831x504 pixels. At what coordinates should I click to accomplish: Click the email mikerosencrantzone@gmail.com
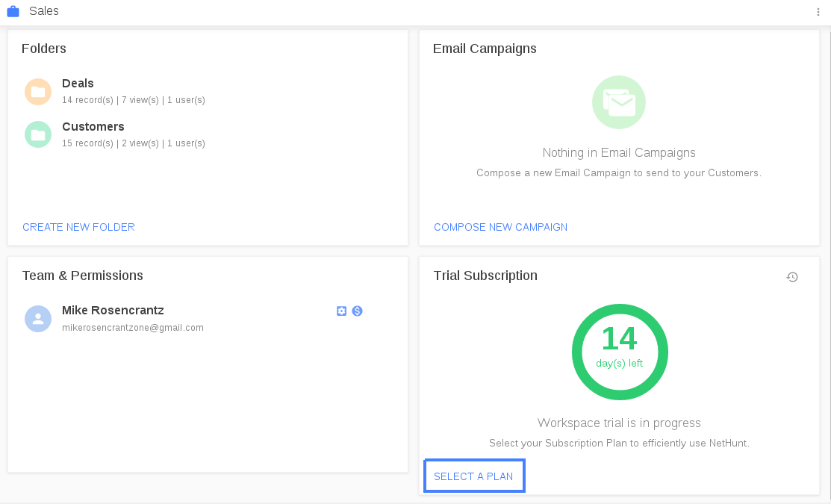click(132, 328)
